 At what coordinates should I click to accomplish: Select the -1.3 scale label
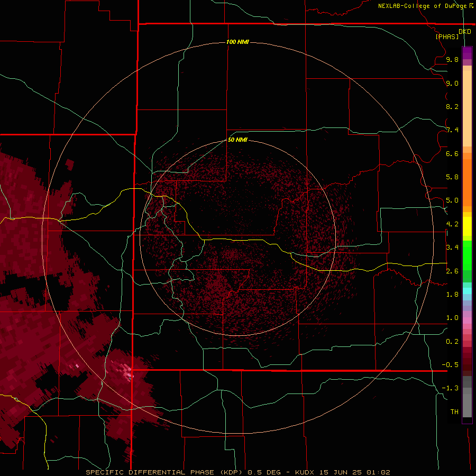tap(450, 388)
